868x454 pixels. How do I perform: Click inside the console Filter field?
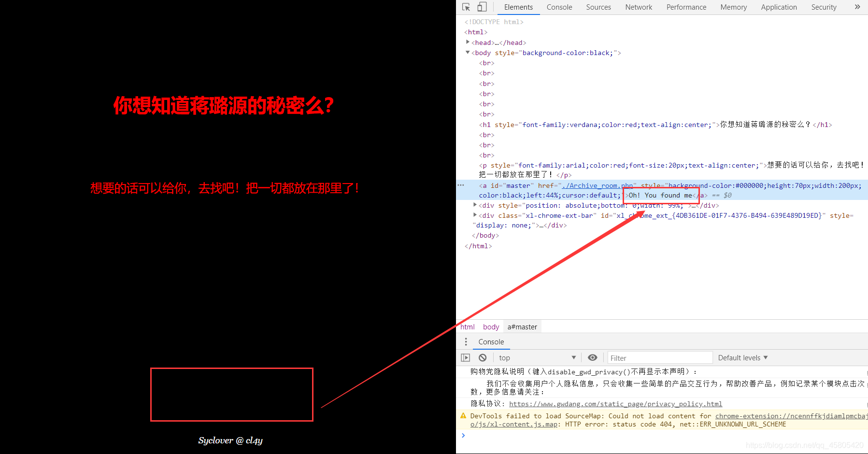(659, 357)
